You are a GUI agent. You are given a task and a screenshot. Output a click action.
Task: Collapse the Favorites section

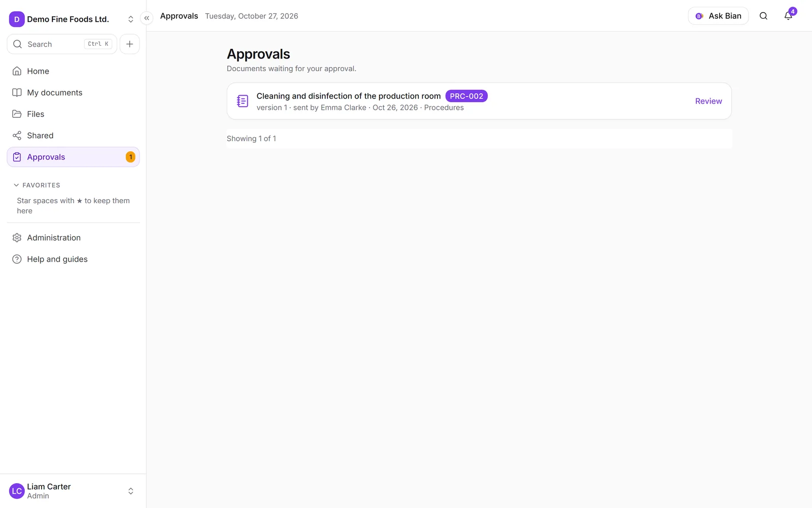[x=37, y=185]
